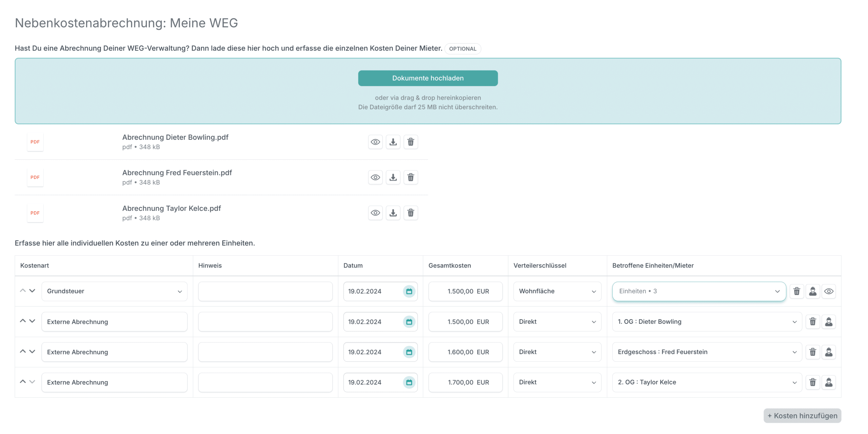Delete the Grundsteuer cost row
Image resolution: width=868 pixels, height=434 pixels.
(797, 291)
